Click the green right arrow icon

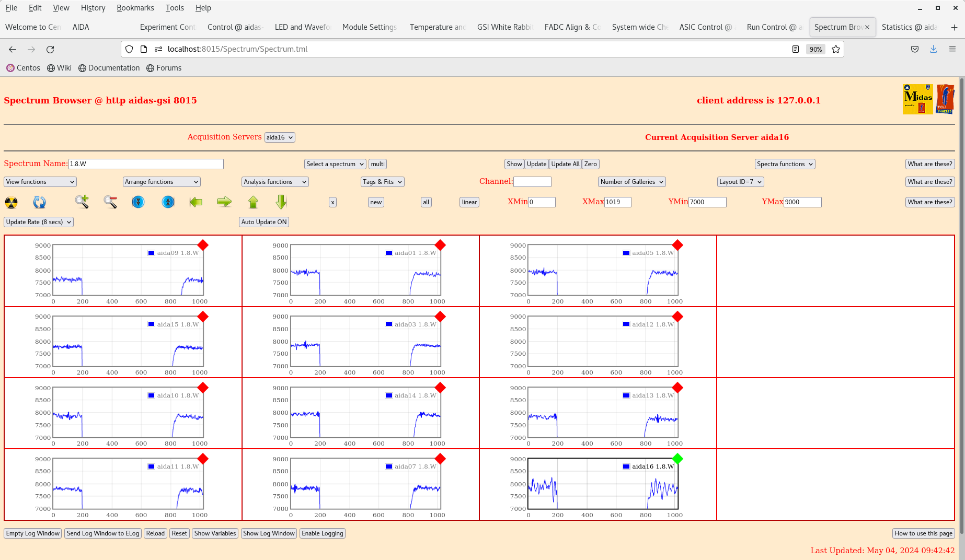224,202
